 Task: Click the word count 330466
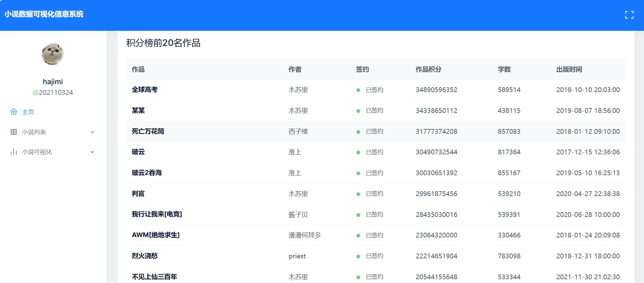point(509,235)
